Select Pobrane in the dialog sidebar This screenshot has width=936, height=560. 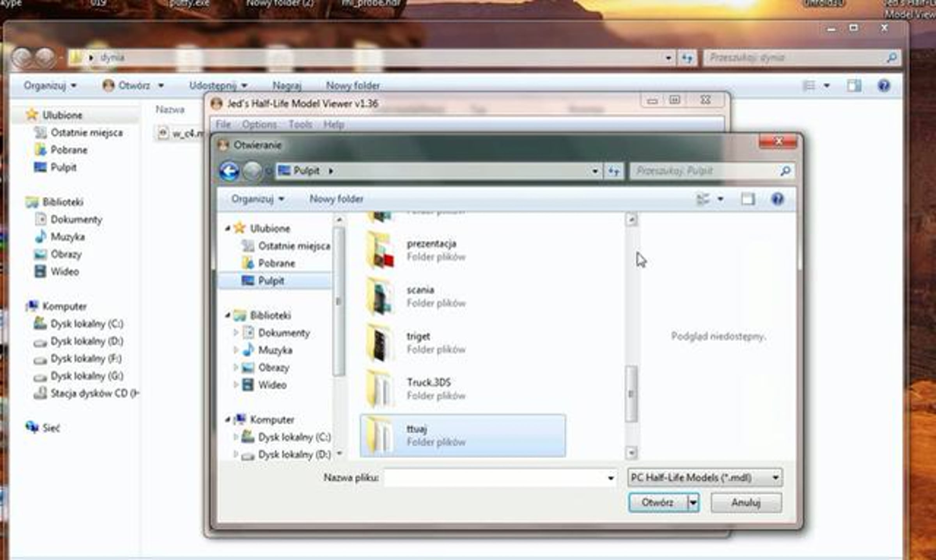click(269, 263)
